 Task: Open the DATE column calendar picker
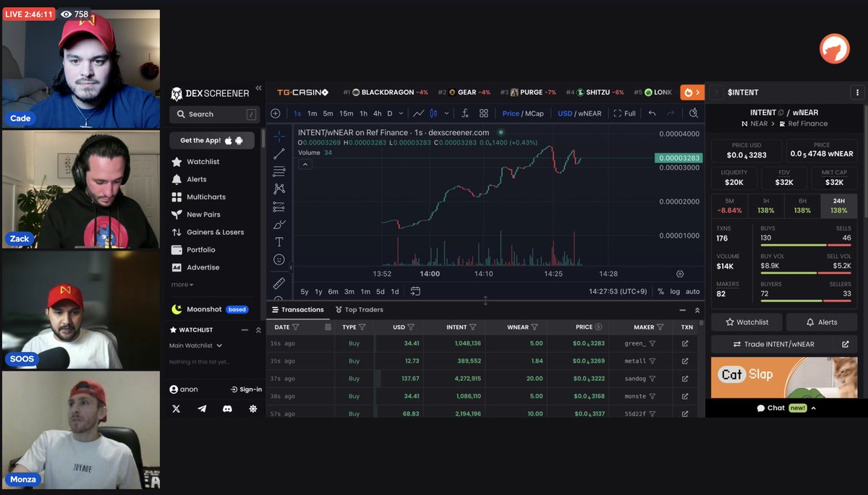328,327
